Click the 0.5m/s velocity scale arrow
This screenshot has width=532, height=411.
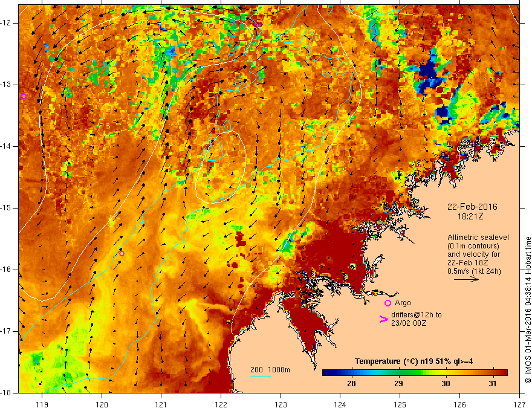[x=466, y=279]
